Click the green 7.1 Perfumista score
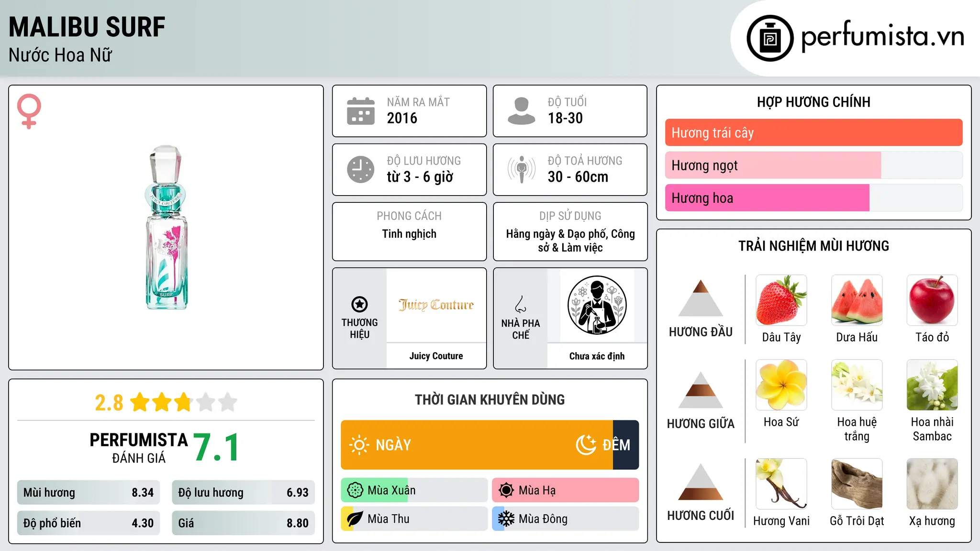Screen dimensions: 980x551 216,447
